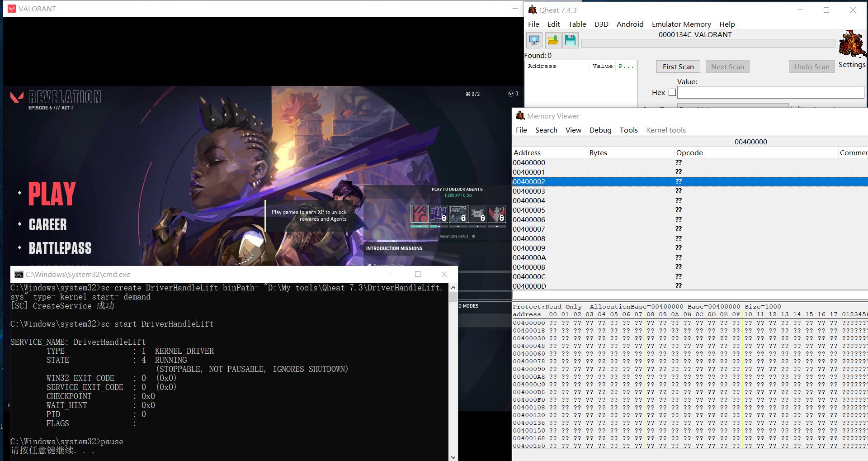Open the Kernel tools menu
Image resolution: width=868 pixels, height=461 pixels.
665,130
